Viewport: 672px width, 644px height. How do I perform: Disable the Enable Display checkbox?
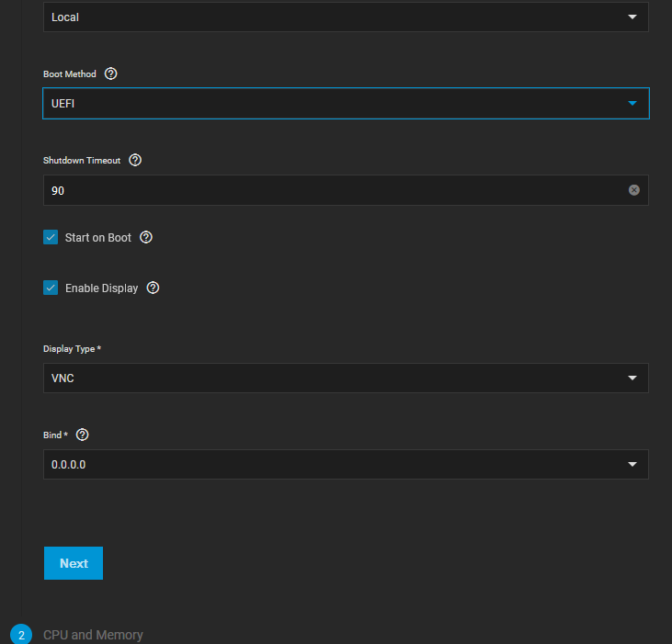click(51, 288)
